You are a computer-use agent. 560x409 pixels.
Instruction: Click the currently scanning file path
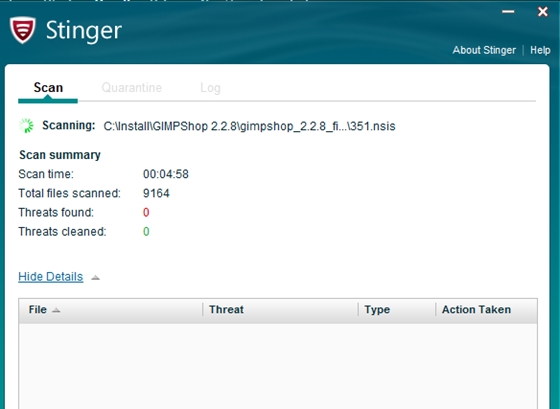pos(249,126)
